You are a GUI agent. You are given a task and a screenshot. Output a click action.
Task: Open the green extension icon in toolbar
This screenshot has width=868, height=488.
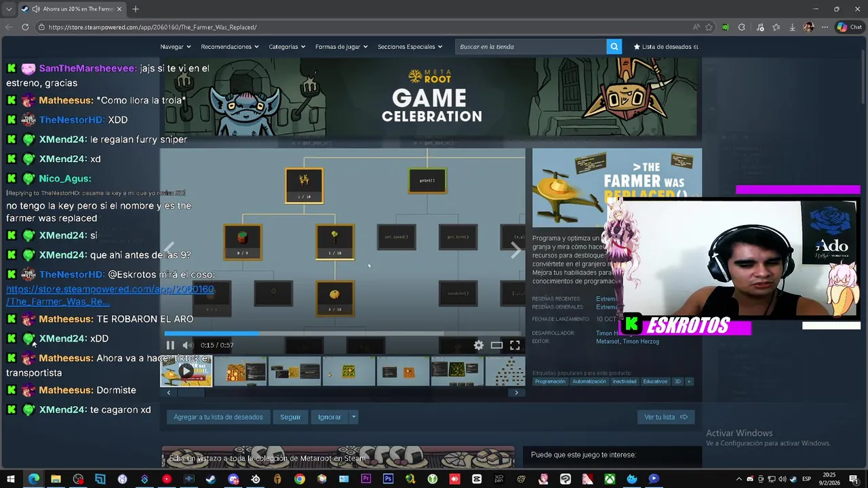click(x=726, y=27)
